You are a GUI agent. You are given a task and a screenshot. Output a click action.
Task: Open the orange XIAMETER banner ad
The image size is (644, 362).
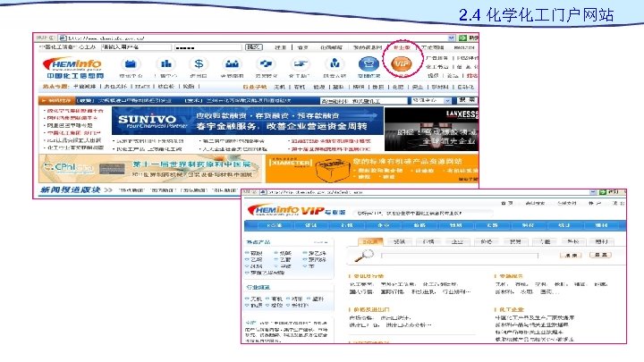[x=372, y=168]
